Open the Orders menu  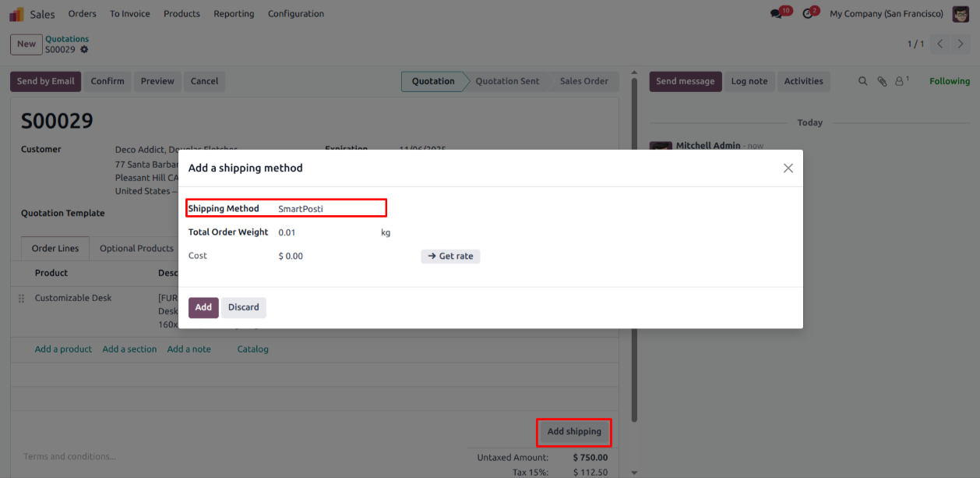click(82, 14)
